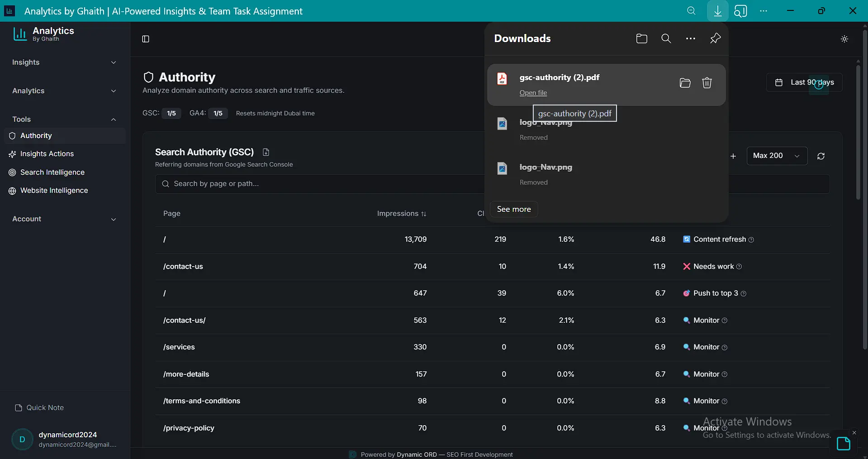
Task: Collapse the Tools section
Action: click(x=114, y=120)
